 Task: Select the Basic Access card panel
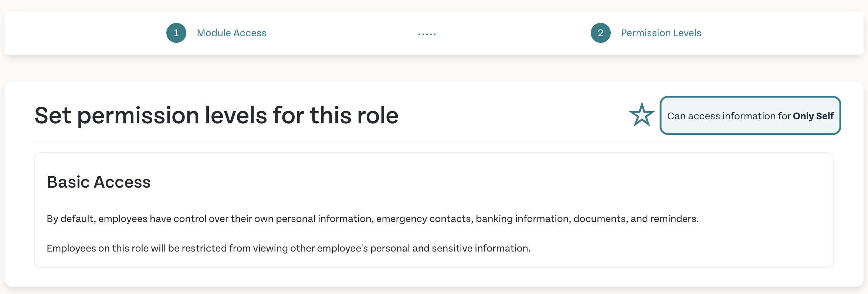coord(434,210)
